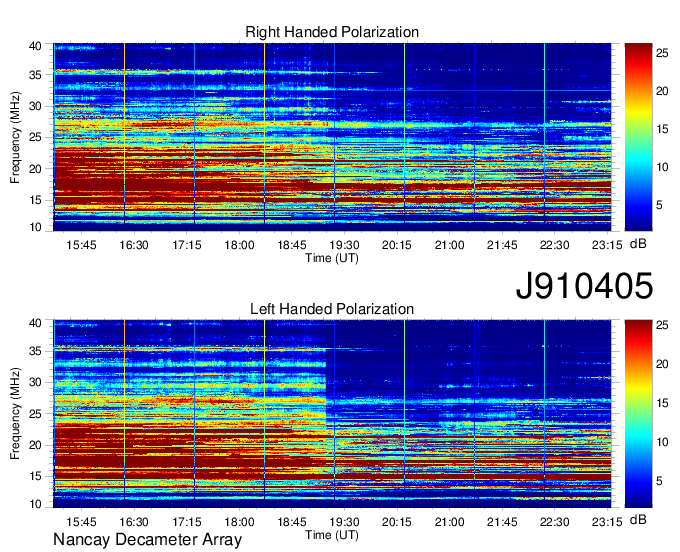680x552 pixels.
Task: Click the bottom color bar's dB unit label
Action: (x=638, y=520)
